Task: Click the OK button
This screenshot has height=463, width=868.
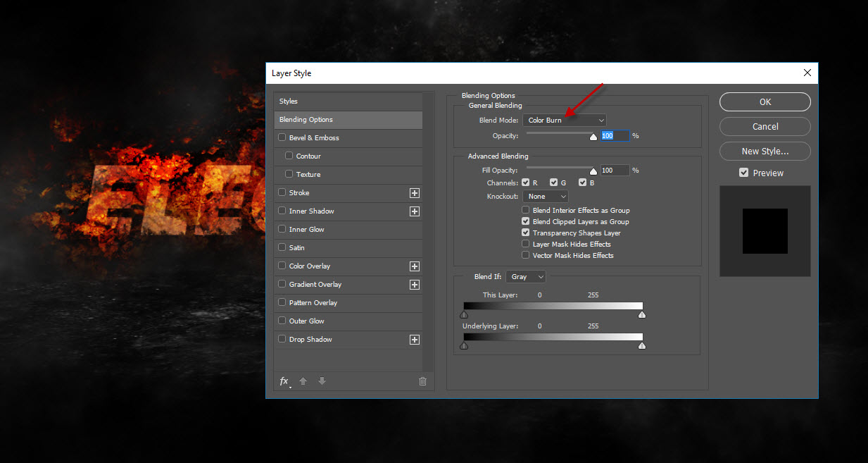Action: (x=765, y=102)
